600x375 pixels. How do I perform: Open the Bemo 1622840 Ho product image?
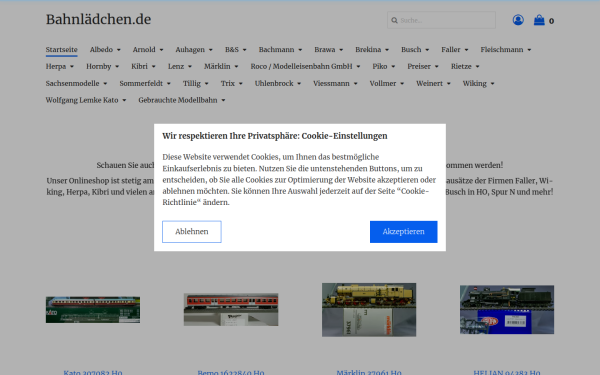pos(231,310)
